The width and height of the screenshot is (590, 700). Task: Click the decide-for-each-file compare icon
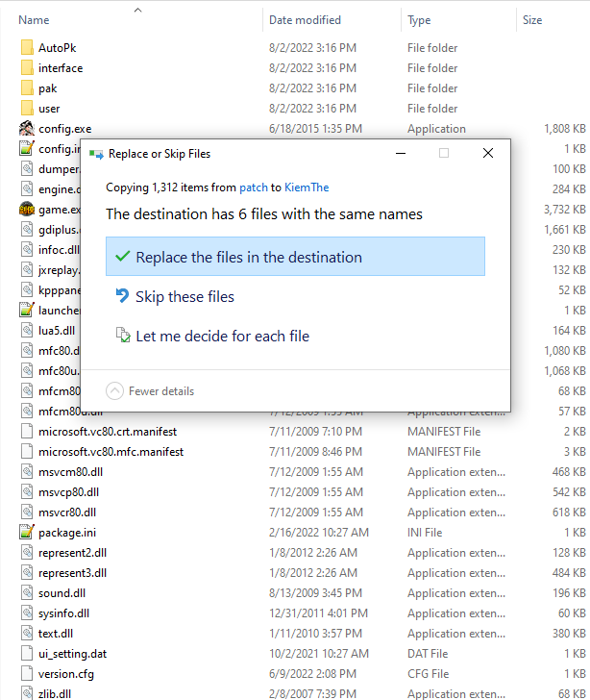pyautogui.click(x=121, y=336)
